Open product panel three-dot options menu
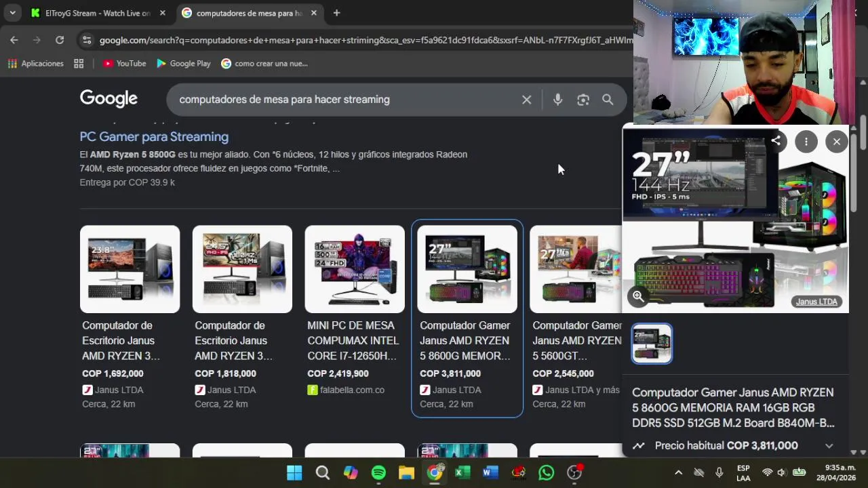 pos(806,142)
